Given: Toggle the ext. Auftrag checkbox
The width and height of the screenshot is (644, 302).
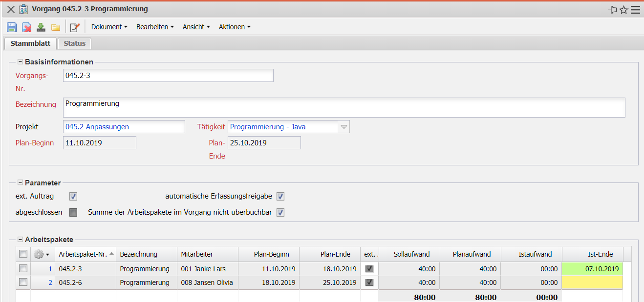Looking at the screenshot, I should tap(73, 197).
